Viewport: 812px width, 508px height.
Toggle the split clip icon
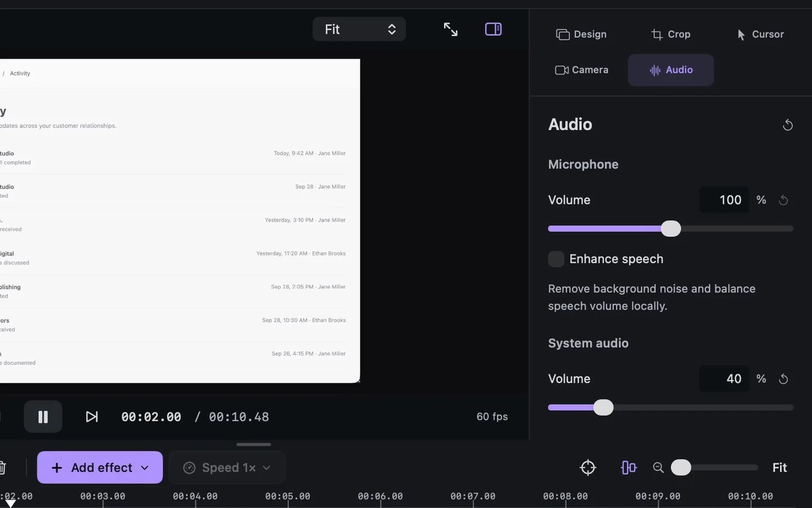[628, 467]
